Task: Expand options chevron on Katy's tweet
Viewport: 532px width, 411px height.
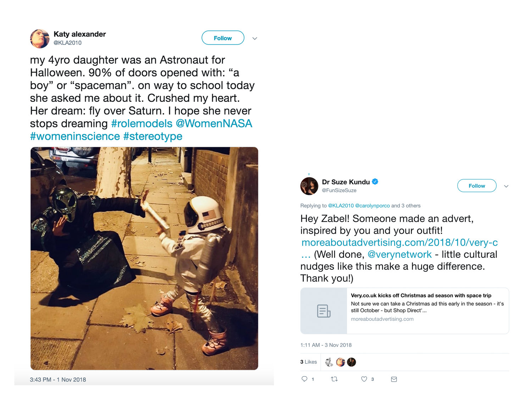Action: [255, 38]
